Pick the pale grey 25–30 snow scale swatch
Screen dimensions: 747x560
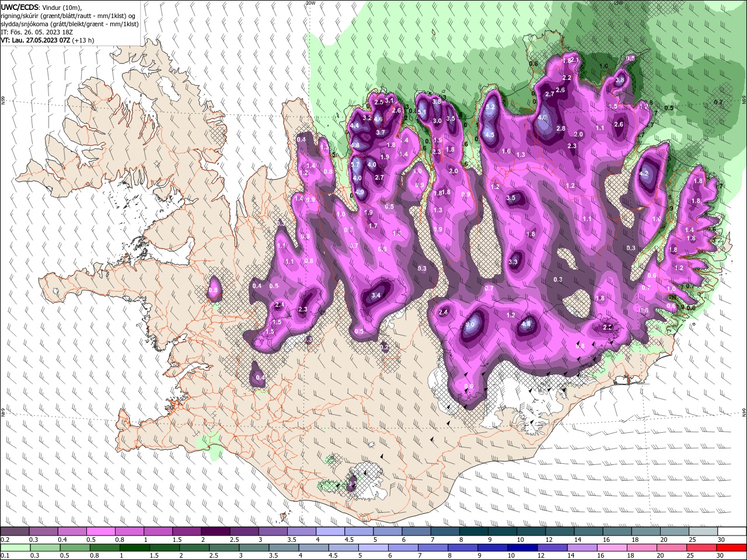click(703, 531)
